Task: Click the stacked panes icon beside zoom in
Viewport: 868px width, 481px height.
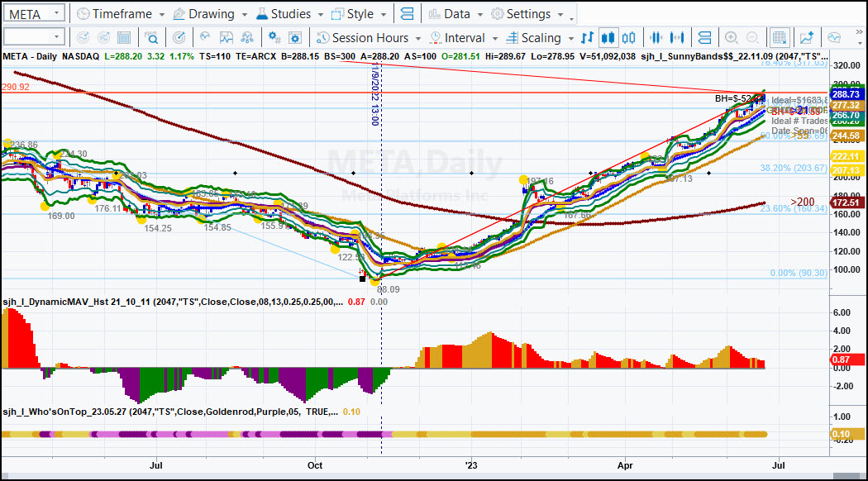Action: click(x=704, y=38)
